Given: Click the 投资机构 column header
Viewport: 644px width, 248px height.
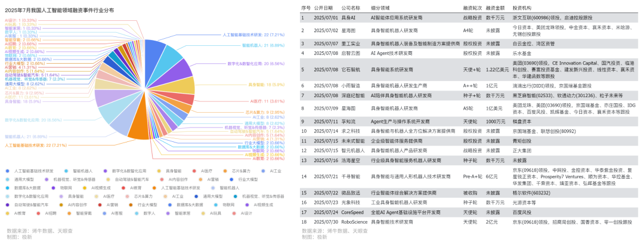Looking at the screenshot, I should pos(521,8).
